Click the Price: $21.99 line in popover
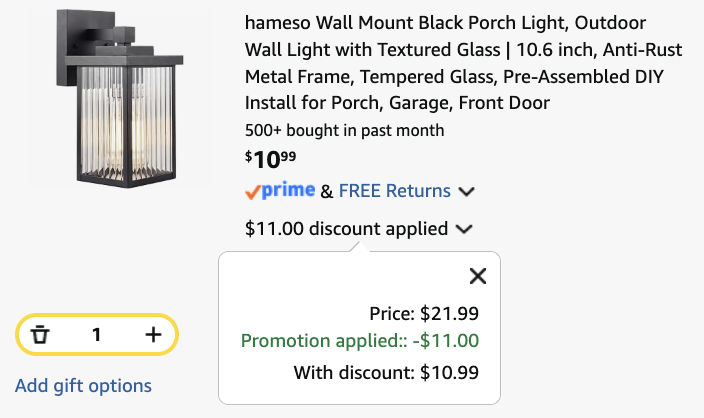Viewport: 704px width, 418px height. click(424, 313)
